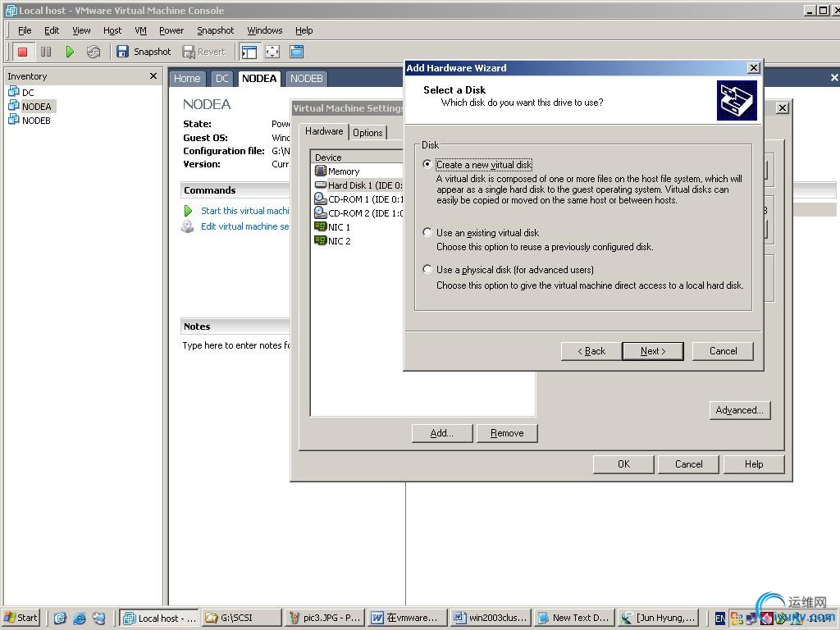The height and width of the screenshot is (630, 840).
Task: Close the Inventory panel
Action: 153,76
